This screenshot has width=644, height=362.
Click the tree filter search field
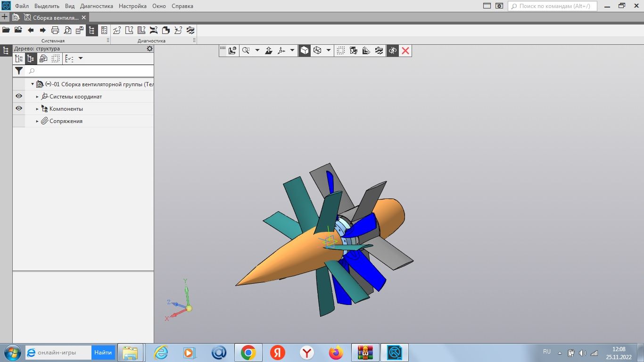90,71
